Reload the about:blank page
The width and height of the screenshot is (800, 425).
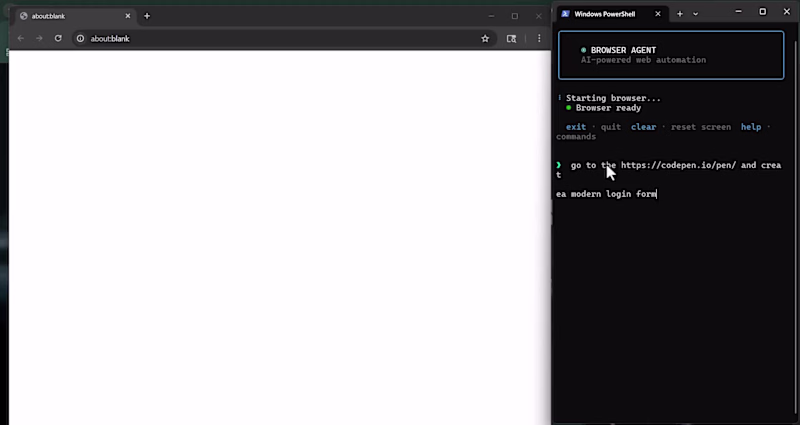tap(58, 38)
